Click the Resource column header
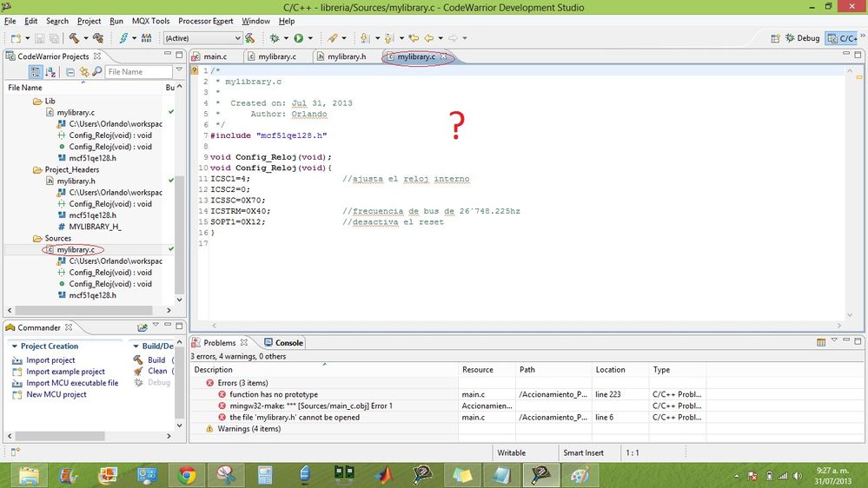 478,370
